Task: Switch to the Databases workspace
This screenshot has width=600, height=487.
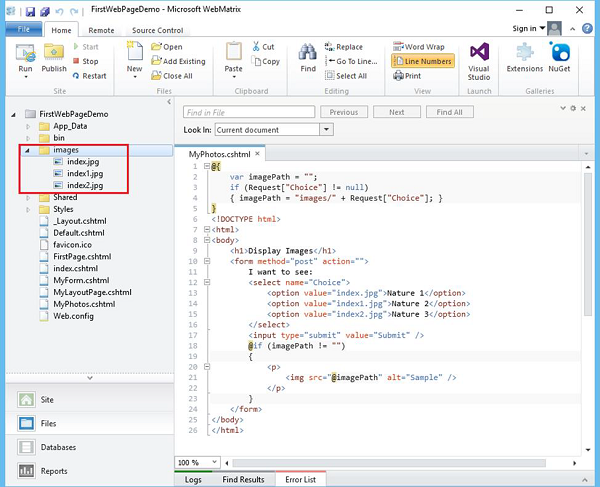Action: coord(58,447)
